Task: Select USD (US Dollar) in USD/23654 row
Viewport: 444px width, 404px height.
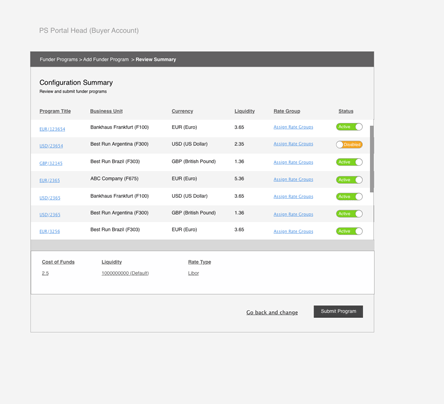Action: coord(190,144)
